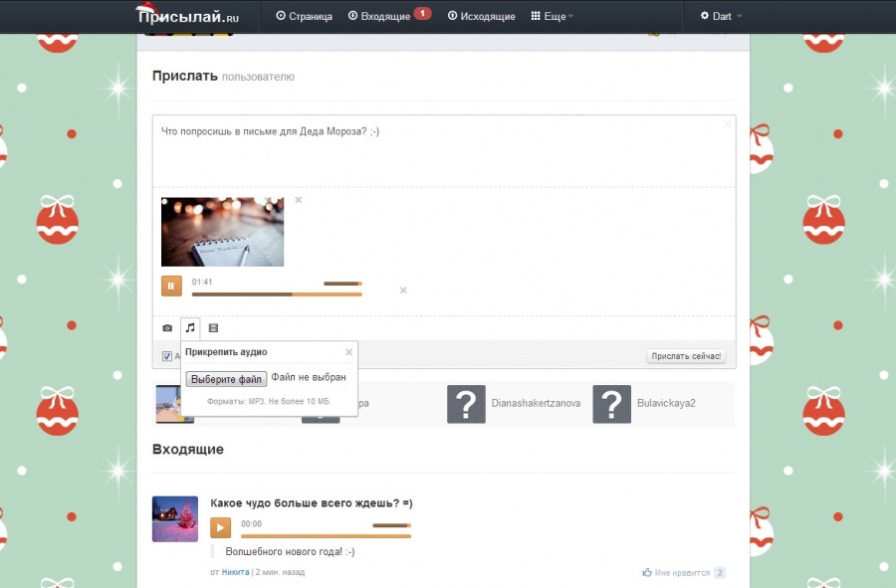Remove the attached audio track

[403, 291]
